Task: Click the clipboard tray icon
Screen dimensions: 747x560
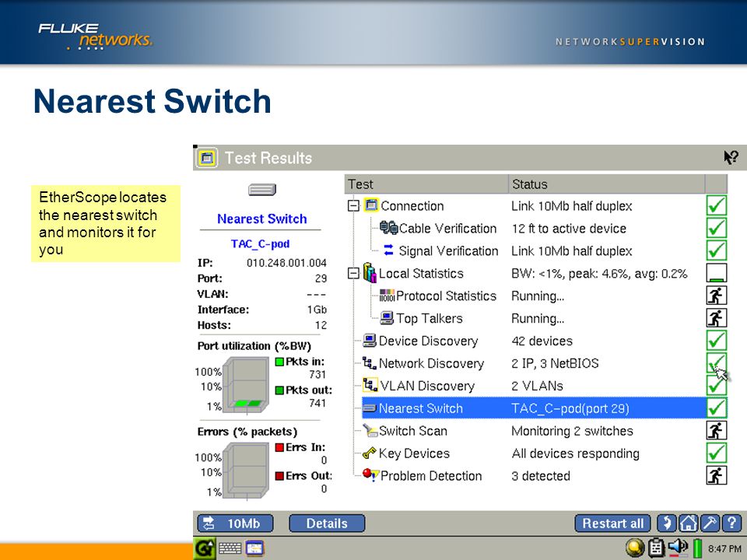Action: [656, 548]
